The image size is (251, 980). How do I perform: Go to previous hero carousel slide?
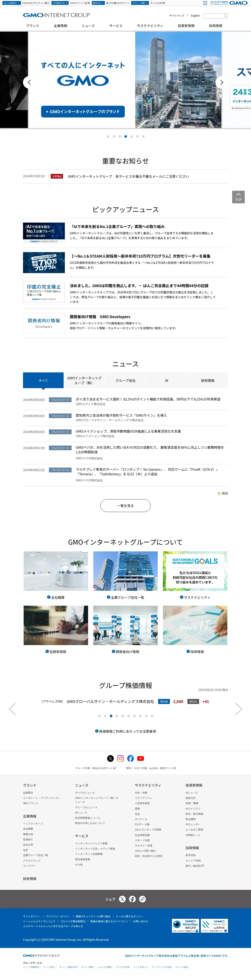click(29, 82)
